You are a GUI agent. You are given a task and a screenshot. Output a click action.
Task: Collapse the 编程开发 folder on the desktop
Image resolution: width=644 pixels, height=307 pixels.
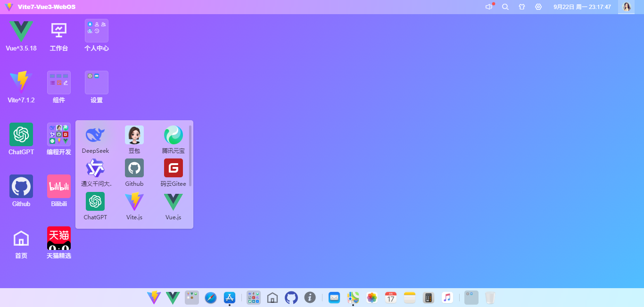pyautogui.click(x=59, y=139)
